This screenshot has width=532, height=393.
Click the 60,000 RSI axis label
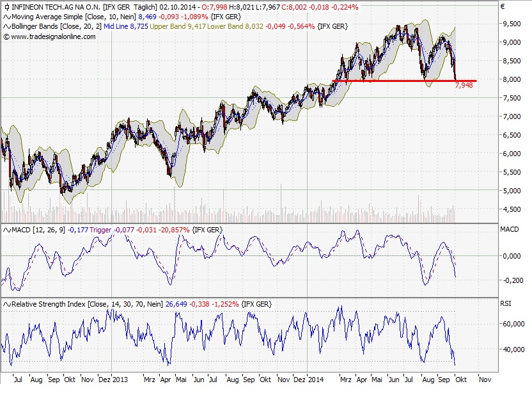point(513,324)
